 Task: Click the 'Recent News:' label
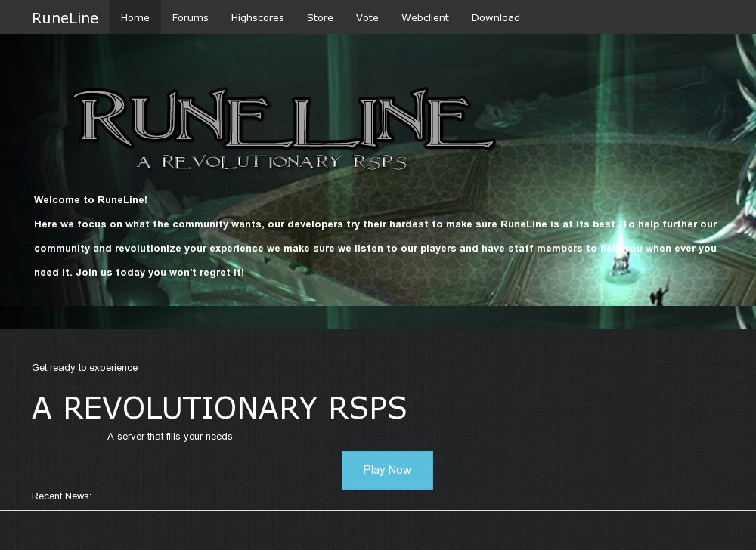coord(61,496)
